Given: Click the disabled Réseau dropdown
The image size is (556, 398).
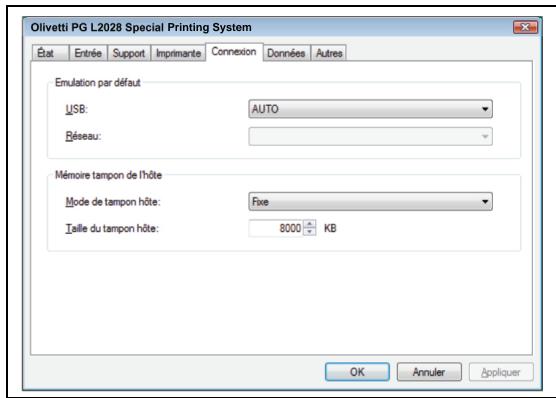Looking at the screenshot, I should click(370, 136).
